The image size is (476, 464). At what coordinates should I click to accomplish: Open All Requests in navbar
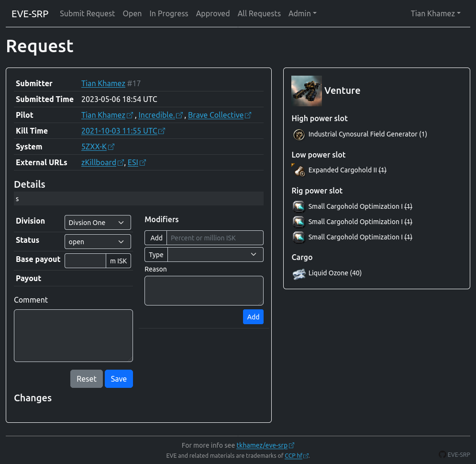259,14
